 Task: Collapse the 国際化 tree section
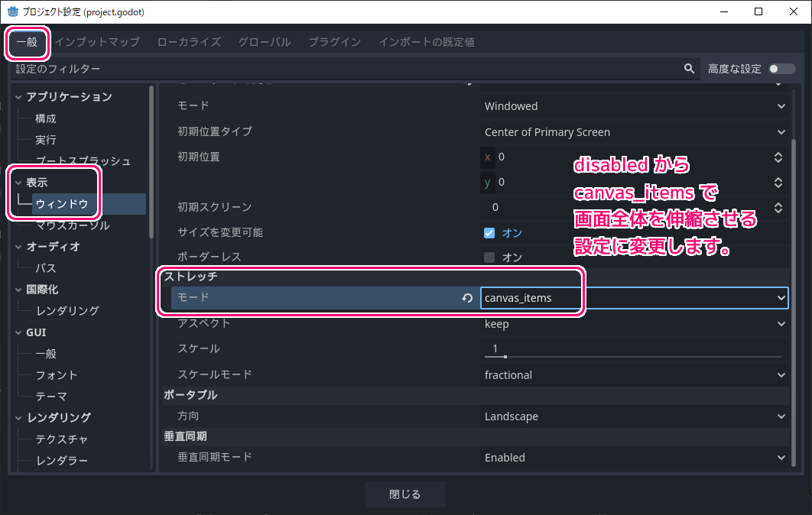[18, 290]
